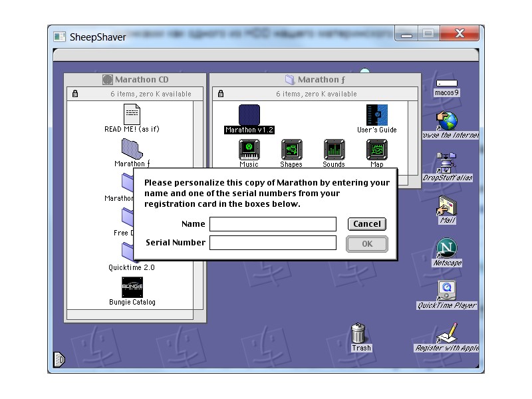Open the Bungie Catalog icon
The image size is (532, 399).
pos(132,287)
